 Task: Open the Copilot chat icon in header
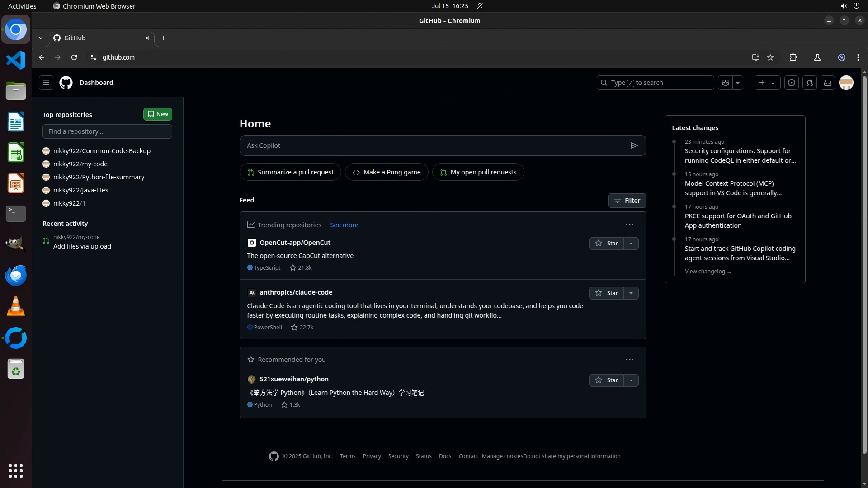point(726,83)
